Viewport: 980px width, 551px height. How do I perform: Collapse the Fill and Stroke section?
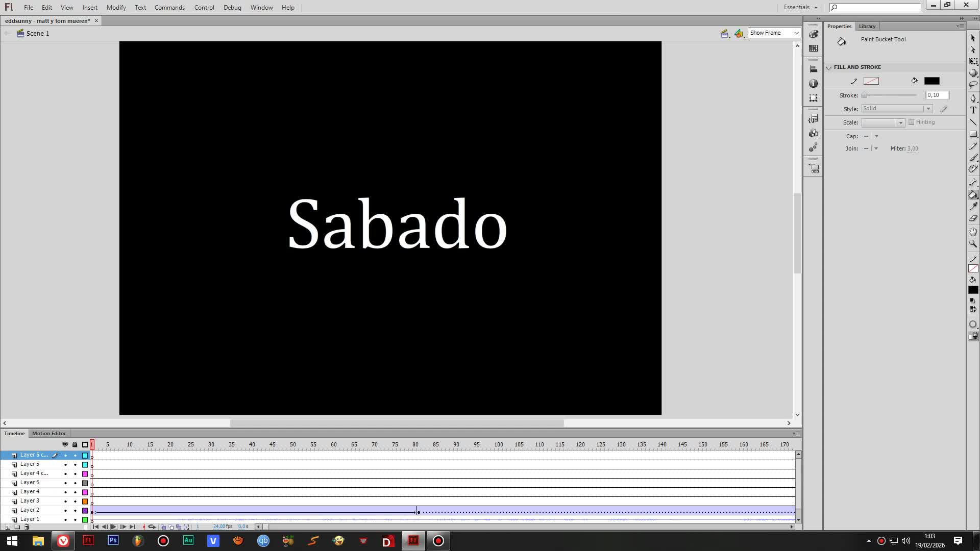click(829, 67)
